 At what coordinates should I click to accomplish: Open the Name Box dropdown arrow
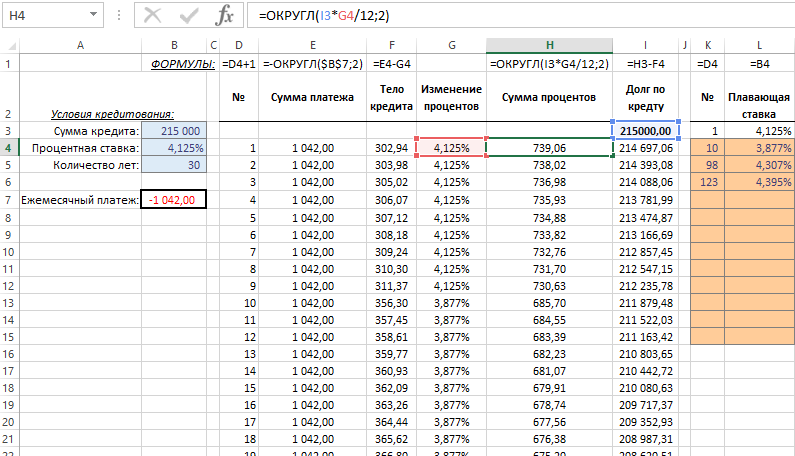[93, 15]
